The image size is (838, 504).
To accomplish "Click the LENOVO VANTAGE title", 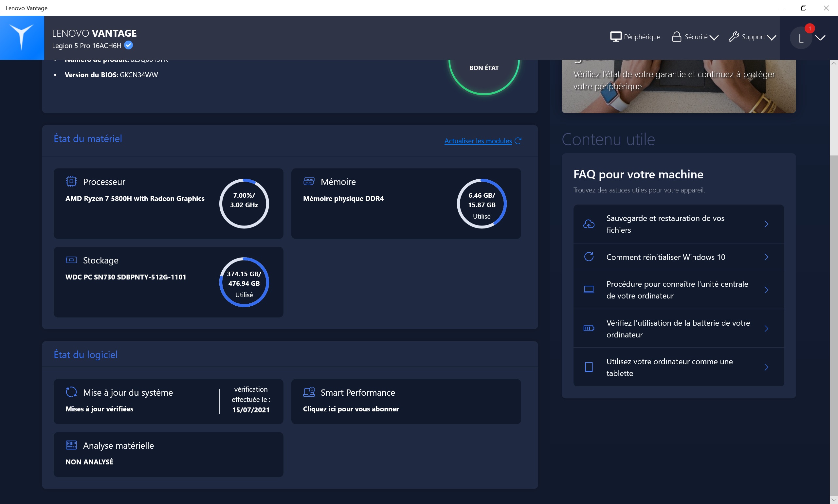I will click(x=94, y=33).
